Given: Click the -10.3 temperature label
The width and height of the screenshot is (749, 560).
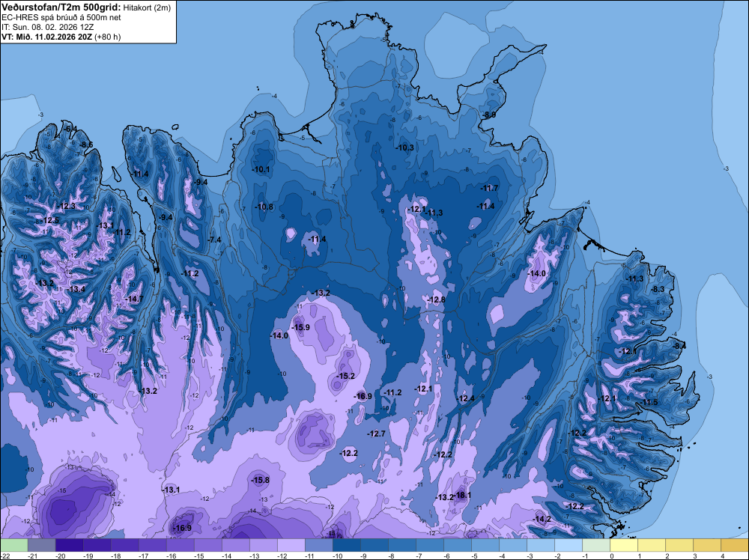Looking at the screenshot, I should point(405,147).
